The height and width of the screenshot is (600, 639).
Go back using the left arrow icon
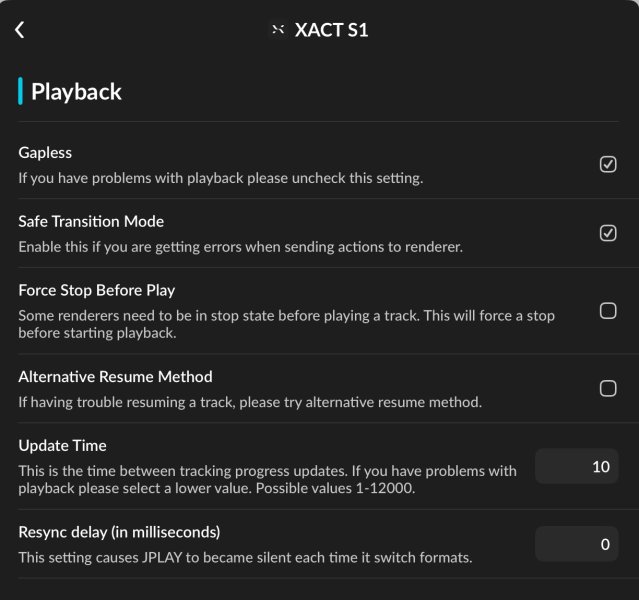click(x=20, y=30)
